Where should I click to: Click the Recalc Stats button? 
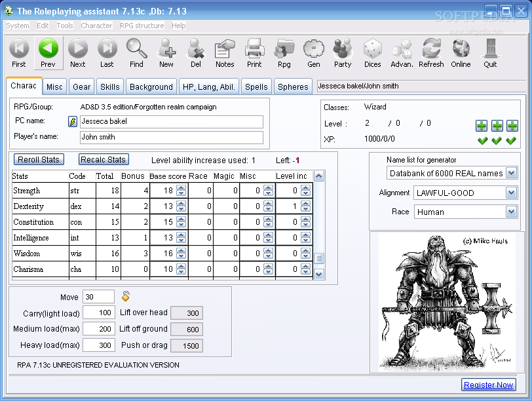104,159
